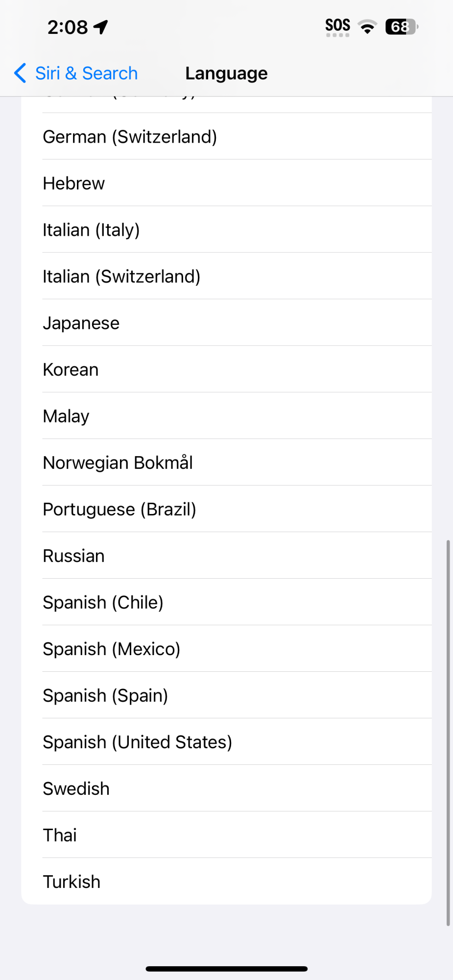Viewport: 453px width, 980px height.
Task: Tap the home indicator bar
Action: 226,969
